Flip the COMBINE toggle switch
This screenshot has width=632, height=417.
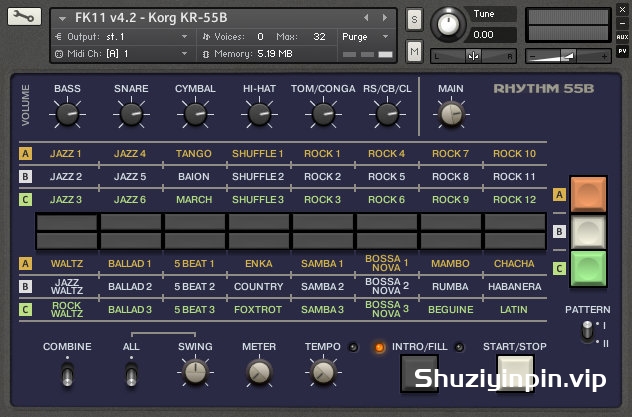67,374
